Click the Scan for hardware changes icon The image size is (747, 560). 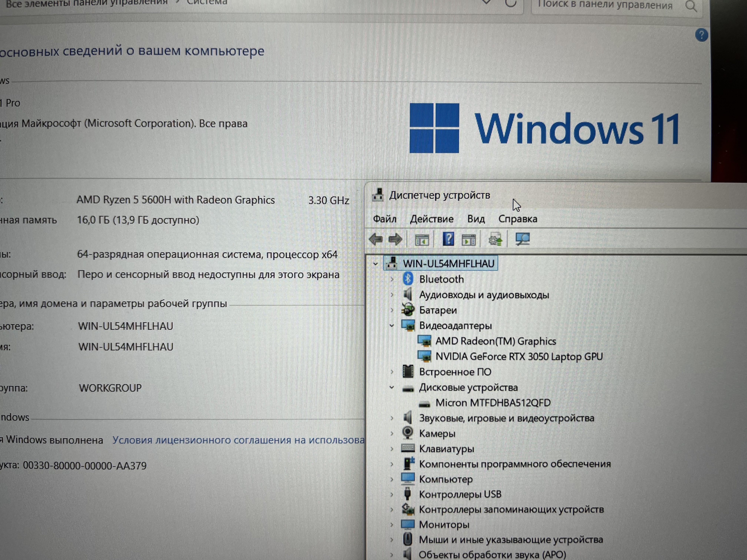(x=522, y=239)
